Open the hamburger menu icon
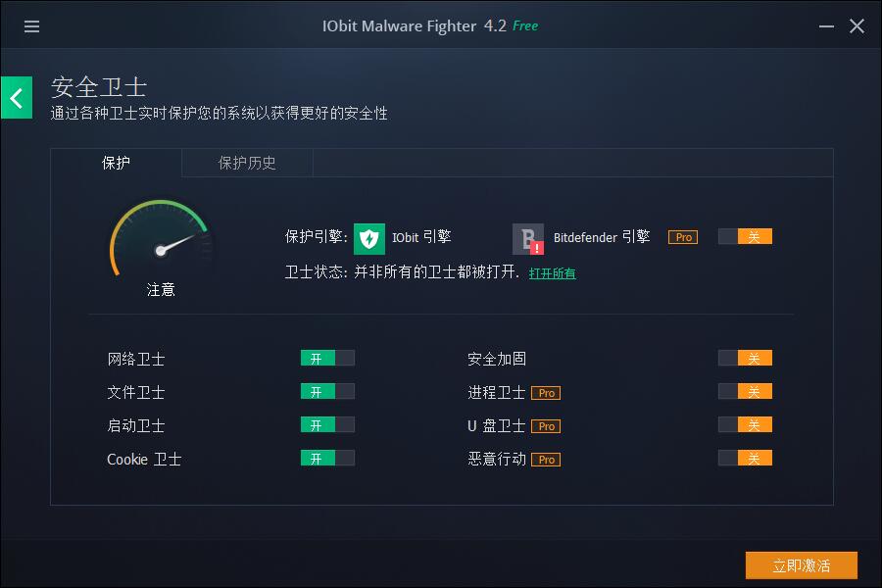Viewport: 882px width, 588px height. click(31, 26)
